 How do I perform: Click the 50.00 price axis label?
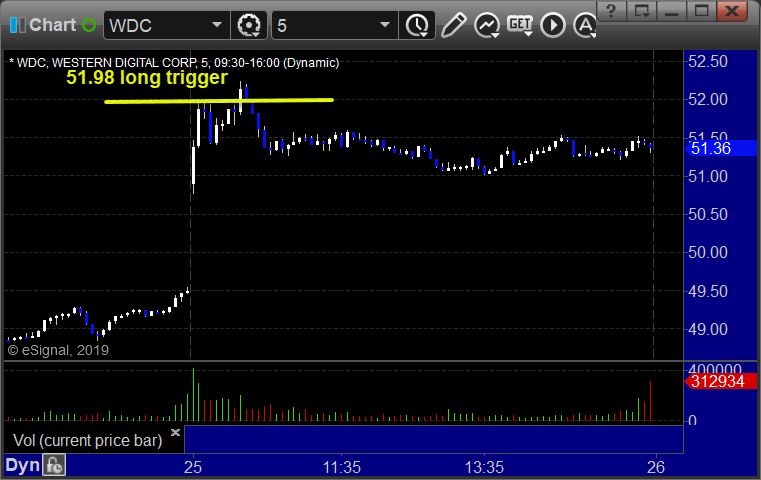click(x=708, y=252)
